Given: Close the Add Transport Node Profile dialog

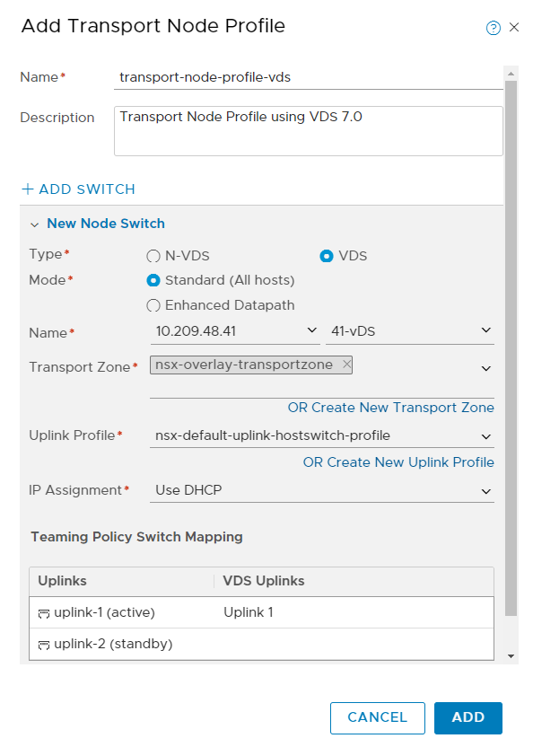Looking at the screenshot, I should click(x=514, y=28).
